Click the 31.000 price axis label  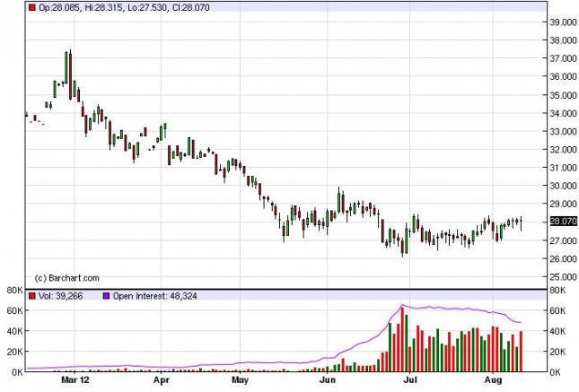563,168
